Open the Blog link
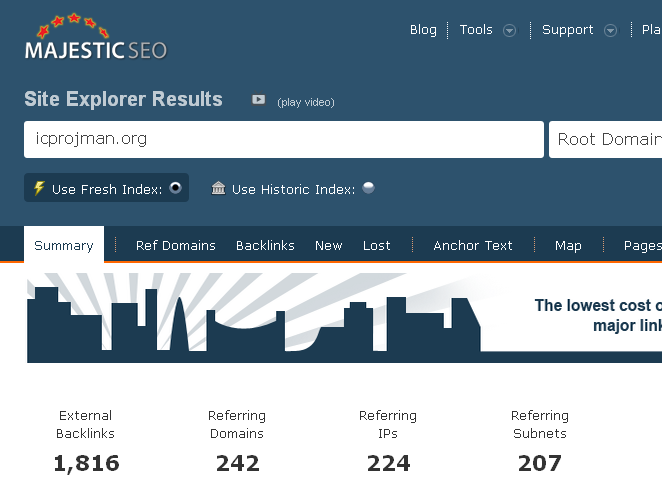662x501 pixels. pos(423,30)
